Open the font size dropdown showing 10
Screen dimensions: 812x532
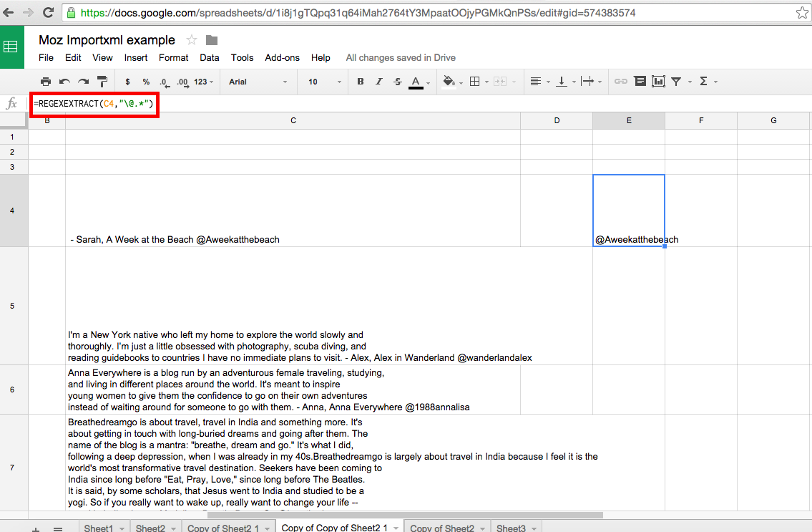pos(322,82)
